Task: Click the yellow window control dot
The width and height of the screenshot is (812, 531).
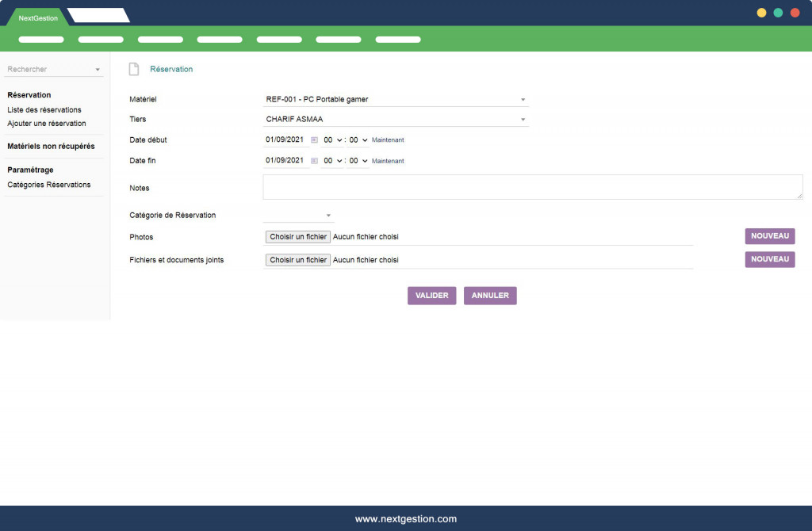Action: (761, 13)
